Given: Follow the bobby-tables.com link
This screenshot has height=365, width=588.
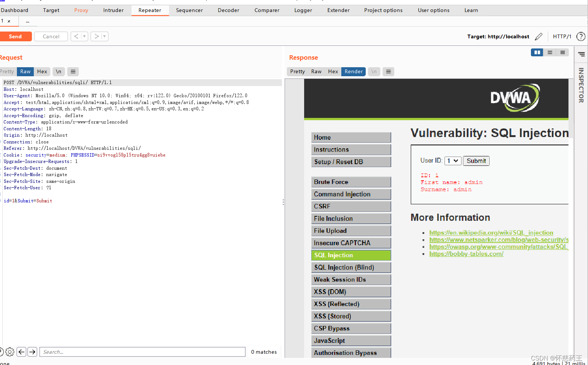Looking at the screenshot, I should (466, 254).
